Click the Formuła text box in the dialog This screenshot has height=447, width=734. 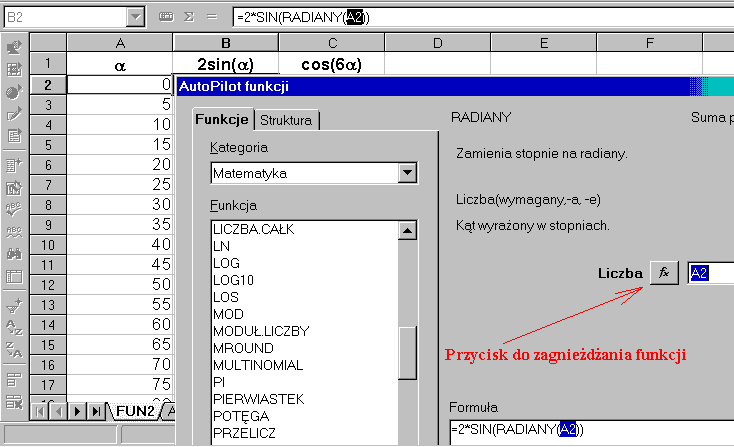coord(592,430)
